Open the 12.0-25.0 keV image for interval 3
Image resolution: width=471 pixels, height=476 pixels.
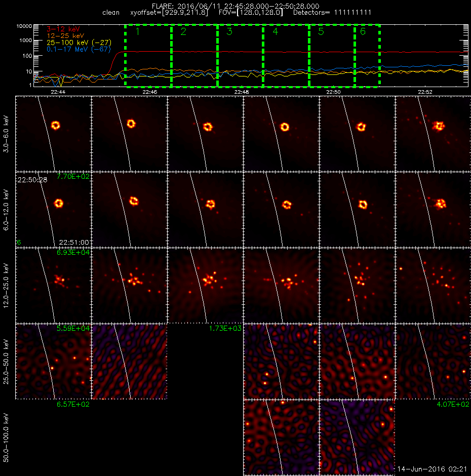(205, 286)
